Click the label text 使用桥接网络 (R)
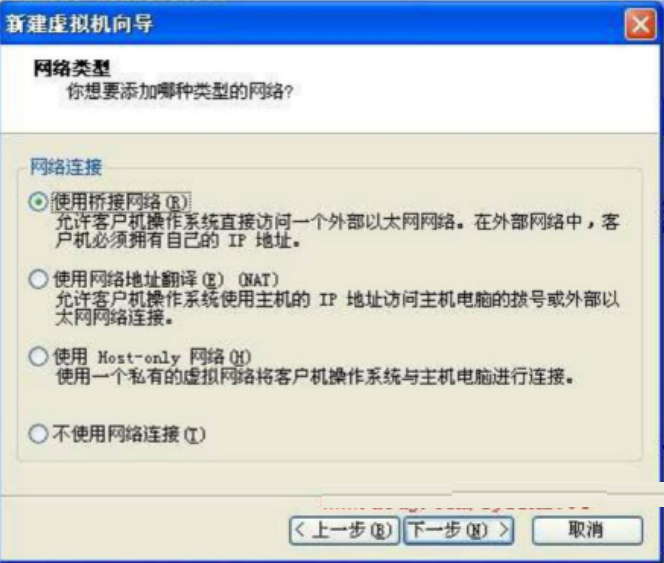 tap(121, 202)
